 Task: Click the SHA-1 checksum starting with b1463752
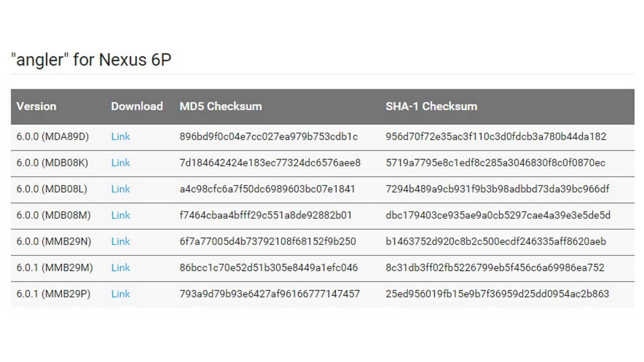coord(496,241)
